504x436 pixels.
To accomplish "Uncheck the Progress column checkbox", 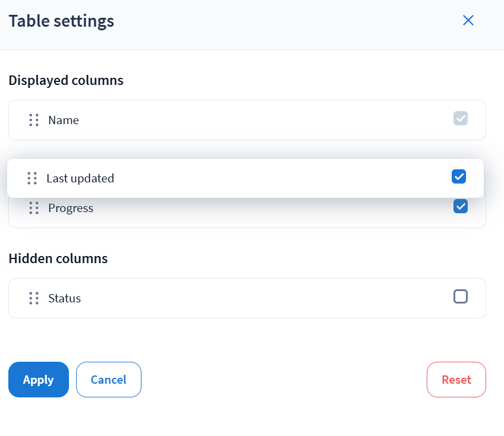I will click(461, 206).
